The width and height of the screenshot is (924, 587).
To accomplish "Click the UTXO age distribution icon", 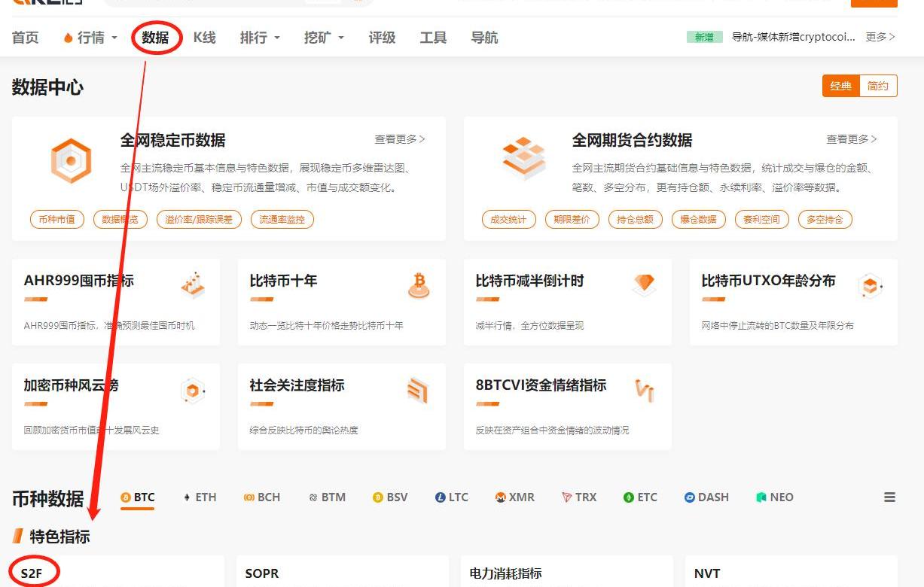I will tap(870, 285).
